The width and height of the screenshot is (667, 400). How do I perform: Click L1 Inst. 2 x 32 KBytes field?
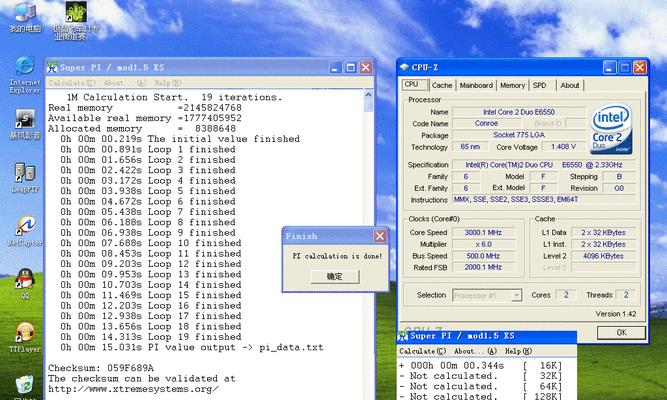[603, 244]
